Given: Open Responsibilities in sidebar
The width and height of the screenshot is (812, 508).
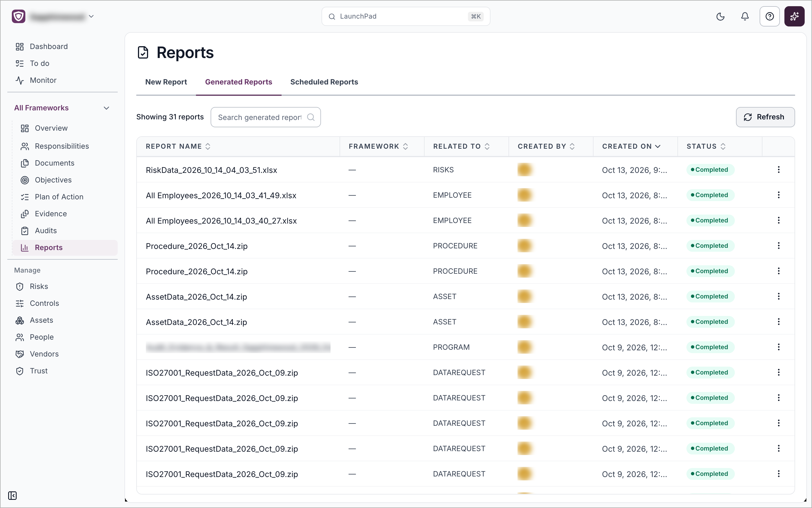Looking at the screenshot, I should [62, 146].
